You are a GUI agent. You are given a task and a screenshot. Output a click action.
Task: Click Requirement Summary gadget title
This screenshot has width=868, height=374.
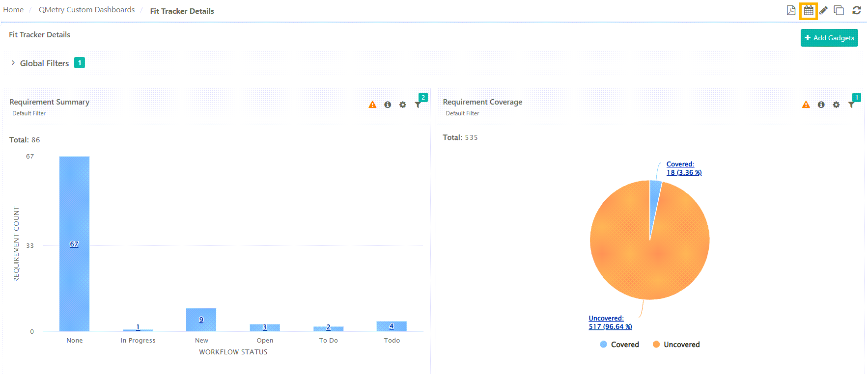coord(49,102)
